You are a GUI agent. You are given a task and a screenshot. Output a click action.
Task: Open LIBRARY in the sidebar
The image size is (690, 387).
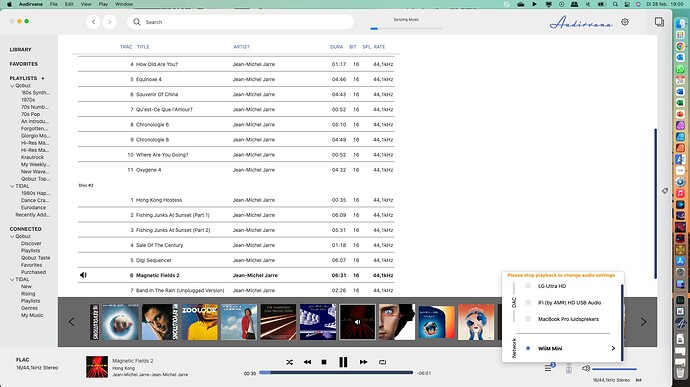(x=20, y=50)
